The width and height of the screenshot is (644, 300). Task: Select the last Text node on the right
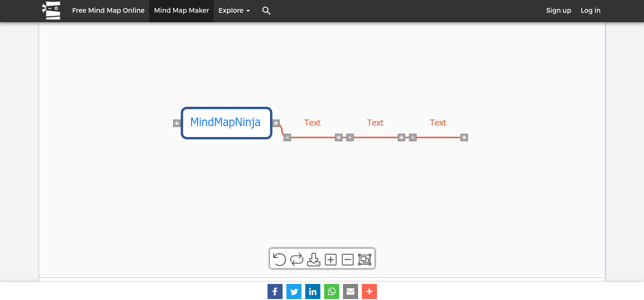coord(438,123)
